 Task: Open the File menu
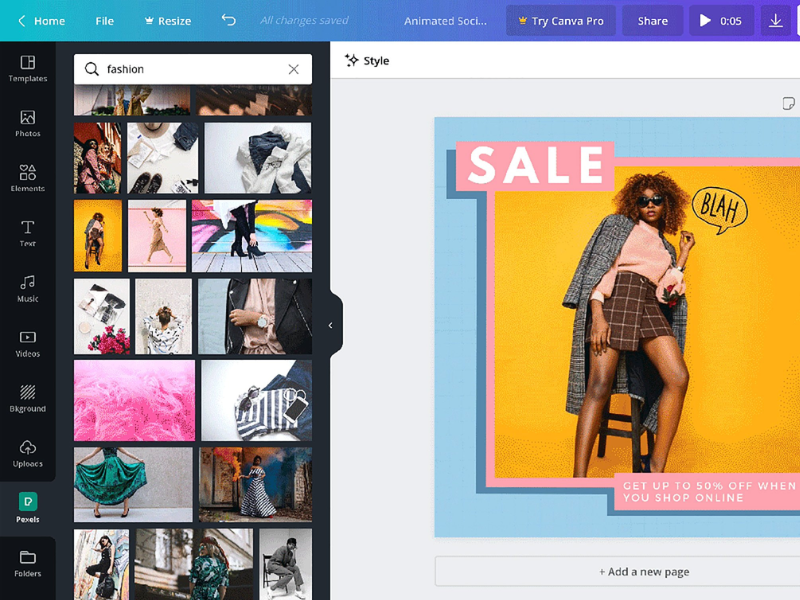click(104, 21)
